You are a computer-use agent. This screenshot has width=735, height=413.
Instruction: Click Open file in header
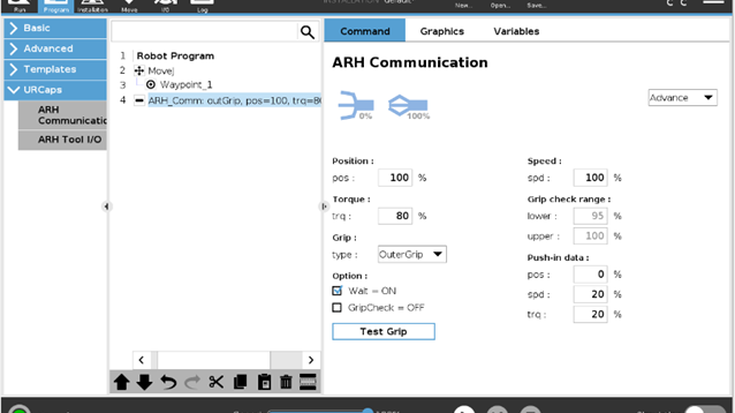[500, 5]
